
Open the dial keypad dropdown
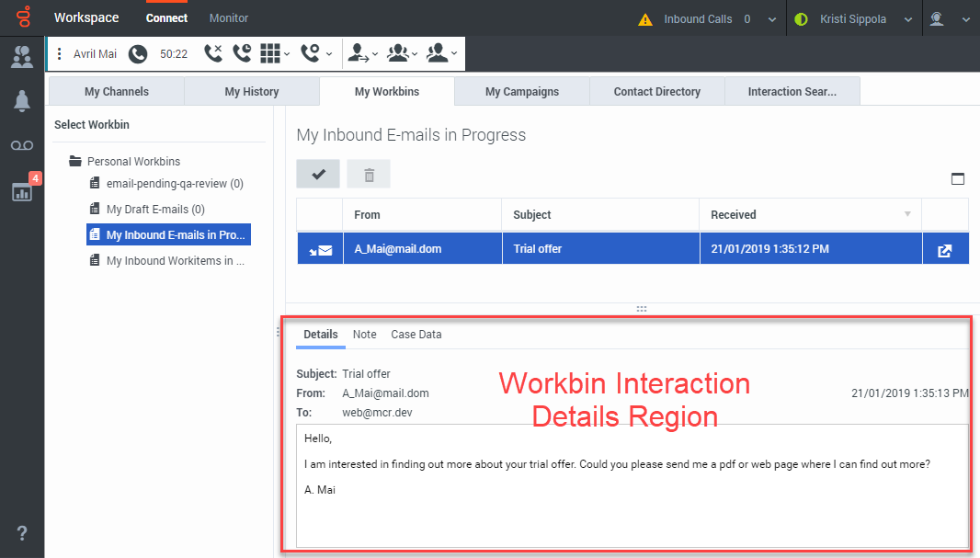[x=275, y=54]
